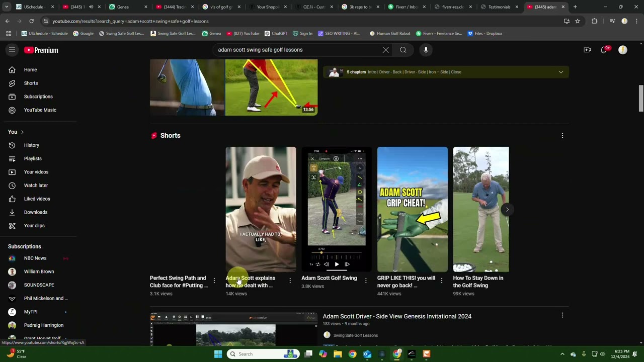This screenshot has height=362, width=644.
Task: Reload the page in Chrome
Action: coord(31,21)
